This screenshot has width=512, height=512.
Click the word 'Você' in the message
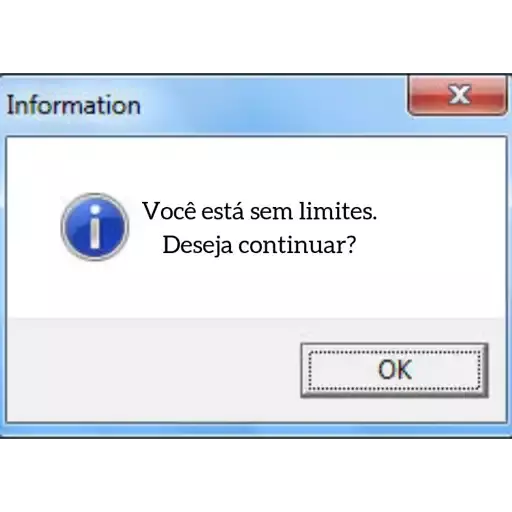coord(169,211)
